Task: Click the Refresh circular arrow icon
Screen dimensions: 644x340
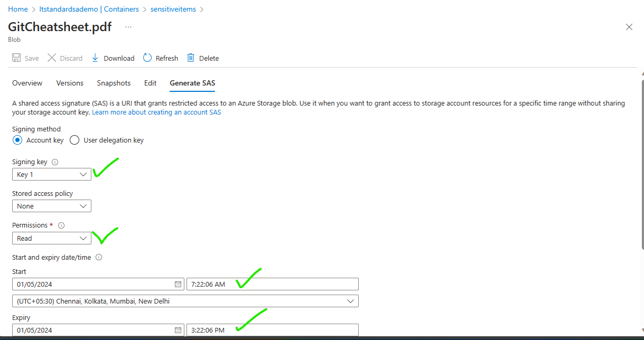Action: coord(147,58)
